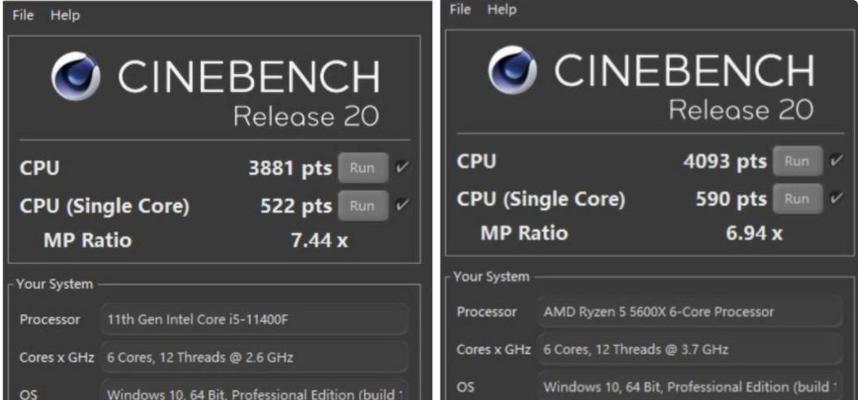
Task: Run the Single Core test showing 590 pts
Action: (797, 199)
